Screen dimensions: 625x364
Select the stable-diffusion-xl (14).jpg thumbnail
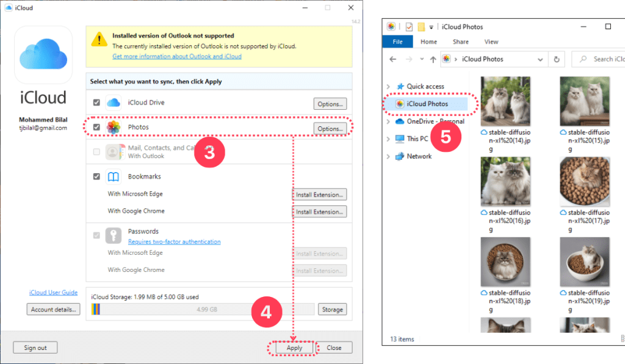pyautogui.click(x=505, y=101)
